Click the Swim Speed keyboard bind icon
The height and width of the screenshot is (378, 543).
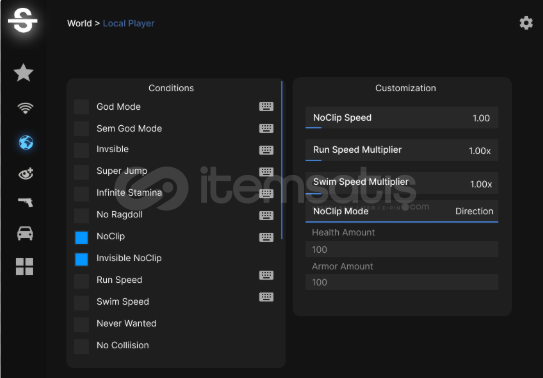pos(266,297)
